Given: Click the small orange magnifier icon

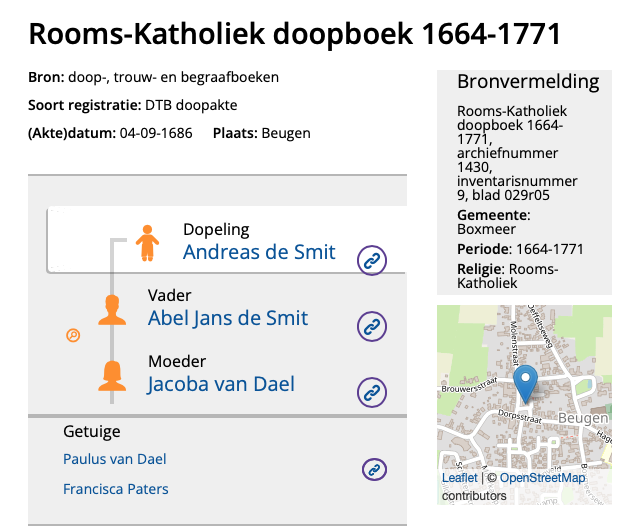Looking at the screenshot, I should (72, 336).
